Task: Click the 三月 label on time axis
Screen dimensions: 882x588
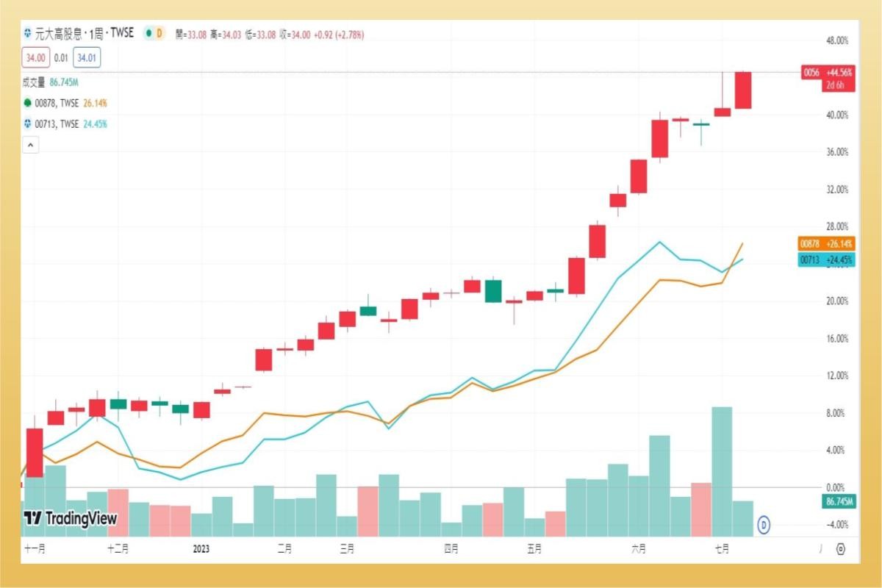Action: [347, 548]
